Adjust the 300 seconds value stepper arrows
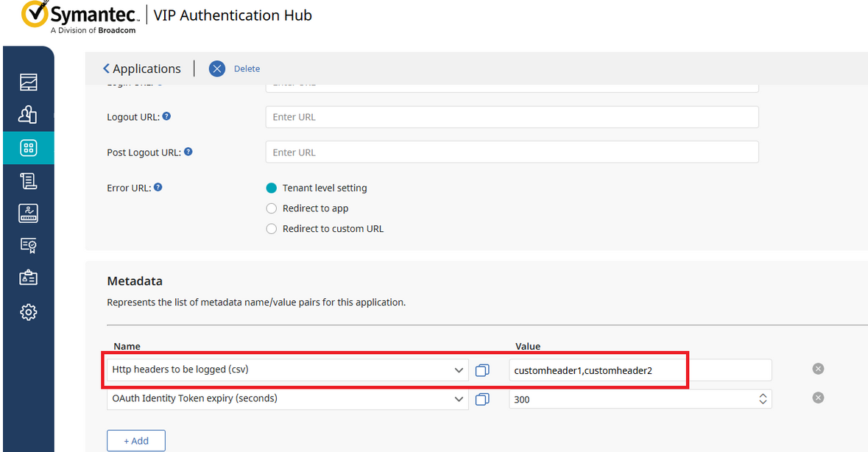The image size is (868, 452). point(763,399)
